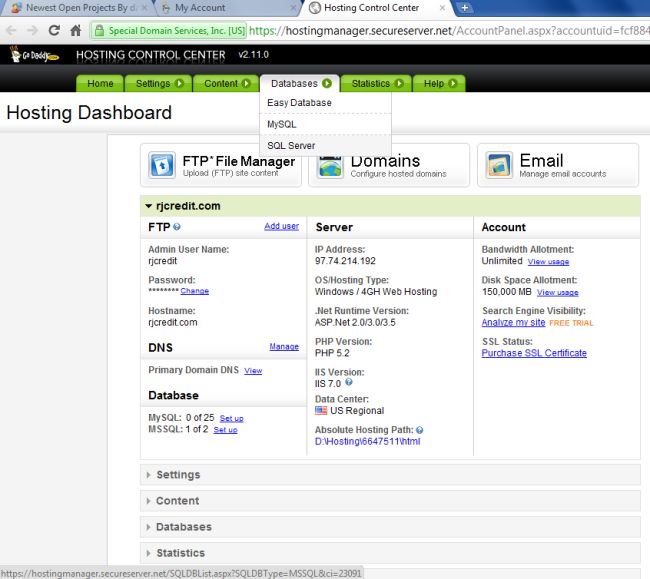Click the Settings menu arrow icon
650x579 pixels.
tap(179, 83)
